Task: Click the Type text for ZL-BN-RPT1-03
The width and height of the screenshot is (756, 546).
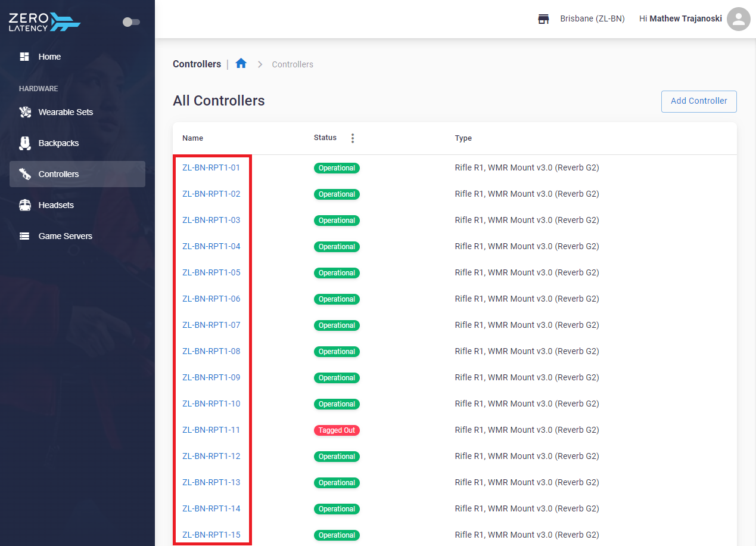Action: pos(527,220)
